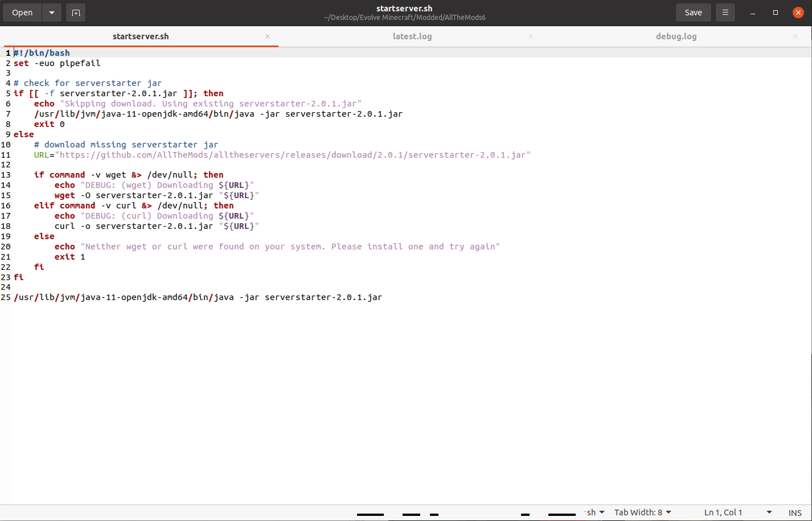Screen dimensions: 812x521
Task: Toggle overwrite mode via the INS indicator
Action: coord(795,512)
